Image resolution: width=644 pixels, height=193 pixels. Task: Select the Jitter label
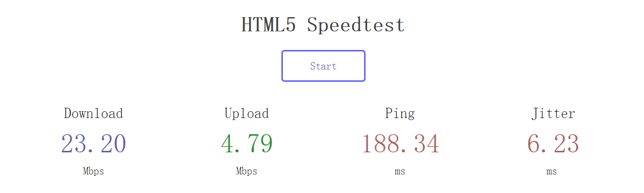click(x=553, y=114)
